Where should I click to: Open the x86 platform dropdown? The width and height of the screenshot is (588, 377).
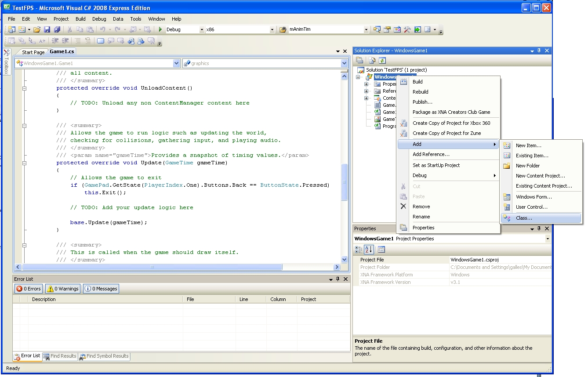pos(272,29)
